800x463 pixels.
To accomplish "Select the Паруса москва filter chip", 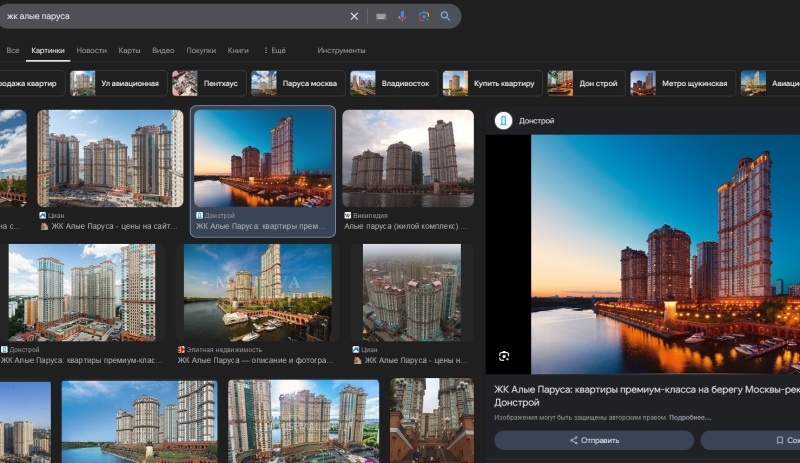I will (x=298, y=83).
